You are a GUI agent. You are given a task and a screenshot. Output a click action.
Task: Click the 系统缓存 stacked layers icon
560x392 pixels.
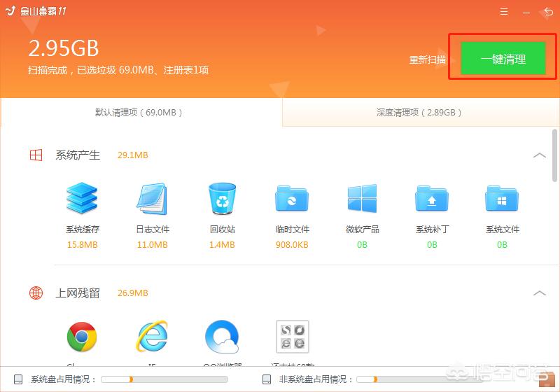tap(82, 198)
